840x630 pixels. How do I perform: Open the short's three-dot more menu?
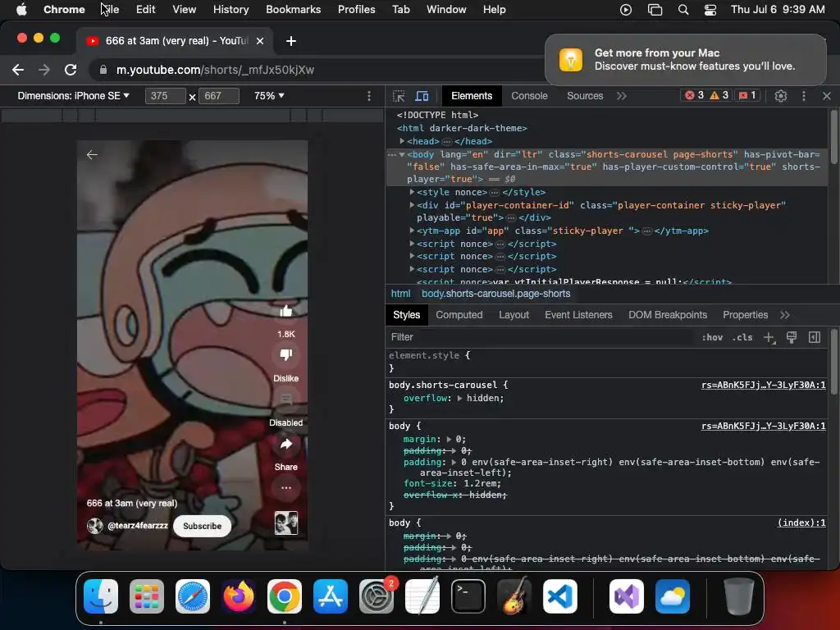tap(286, 488)
